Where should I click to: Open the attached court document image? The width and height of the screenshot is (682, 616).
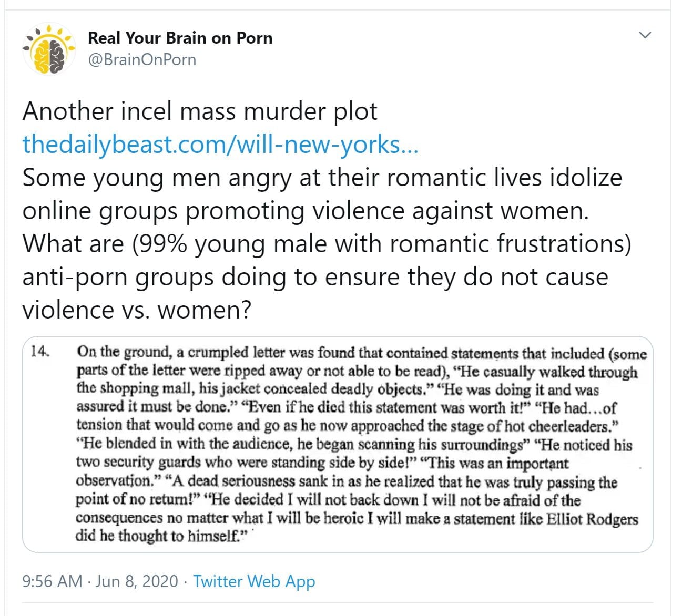[x=338, y=444]
